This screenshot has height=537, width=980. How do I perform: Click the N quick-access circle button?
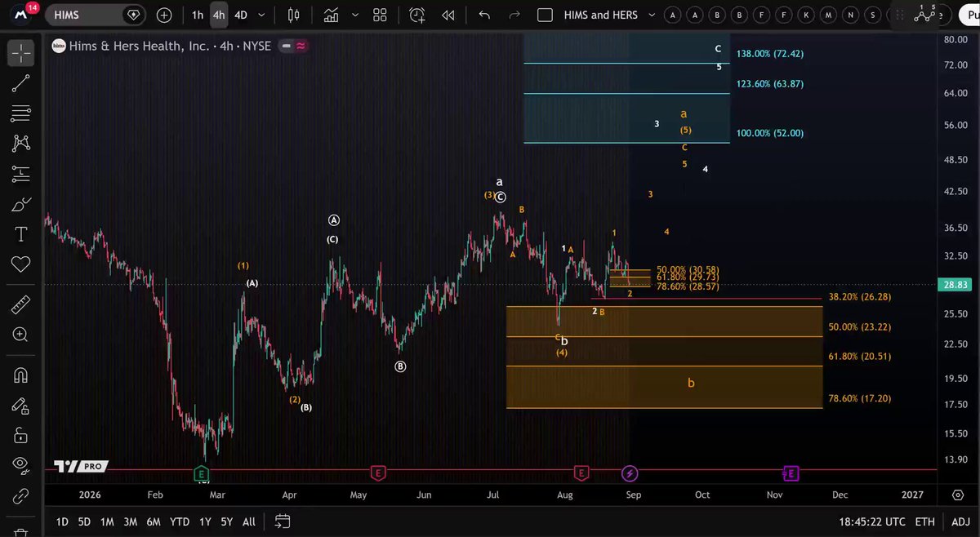click(850, 15)
